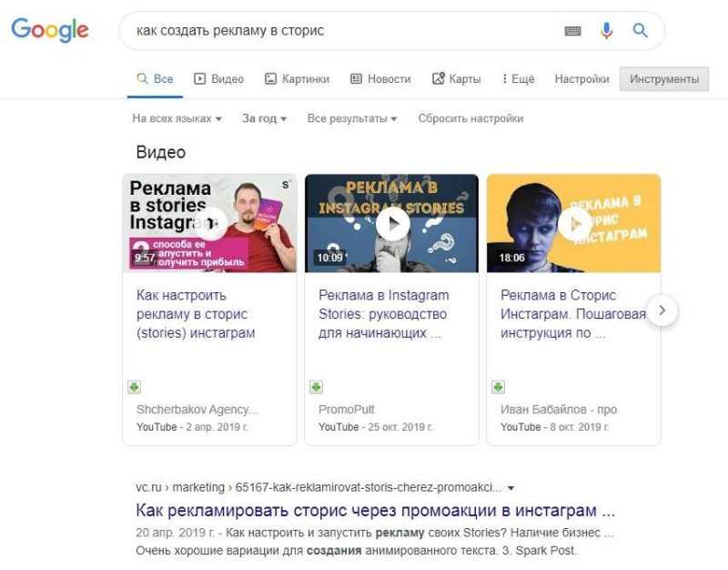Click the green download icon under PromoPult video

[316, 386]
